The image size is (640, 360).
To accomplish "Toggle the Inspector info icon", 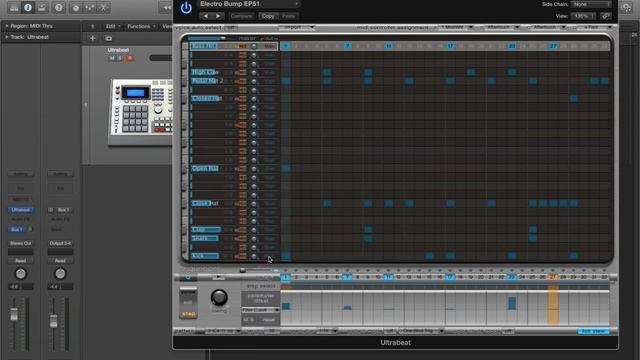I will [28, 7].
